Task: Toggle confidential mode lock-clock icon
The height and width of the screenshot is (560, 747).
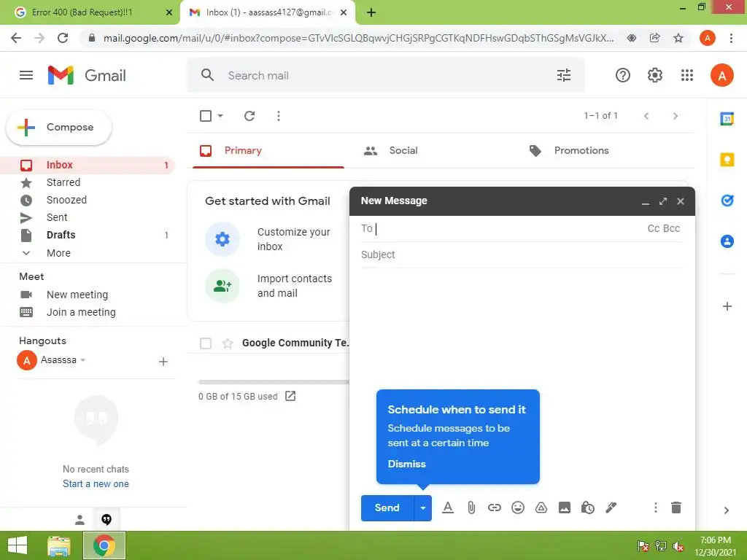Action: coord(587,507)
